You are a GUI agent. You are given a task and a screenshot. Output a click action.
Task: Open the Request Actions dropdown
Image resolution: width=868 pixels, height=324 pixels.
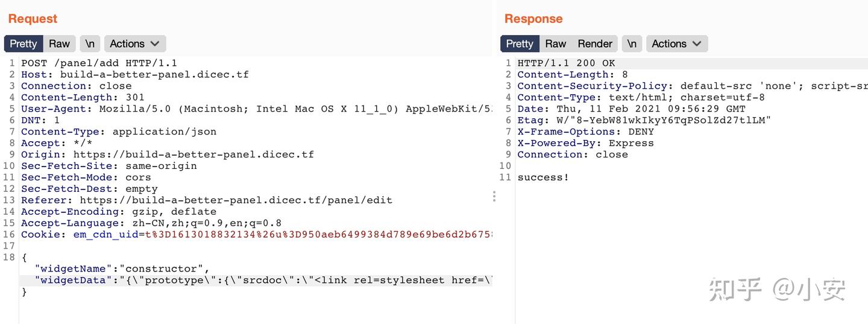click(x=134, y=43)
